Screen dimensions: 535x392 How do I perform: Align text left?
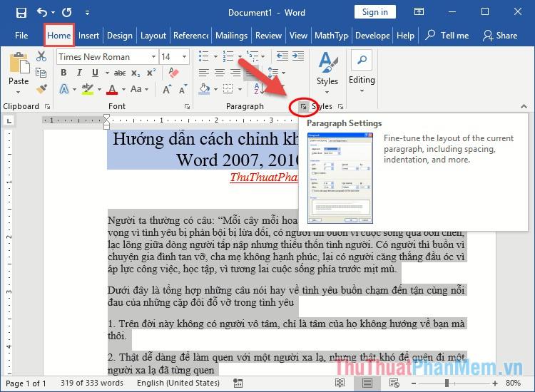204,73
